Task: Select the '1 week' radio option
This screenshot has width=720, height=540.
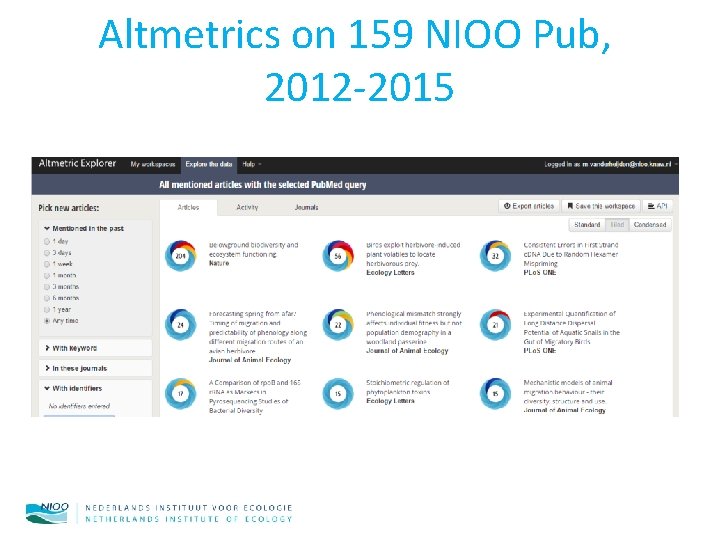Action: click(46, 264)
